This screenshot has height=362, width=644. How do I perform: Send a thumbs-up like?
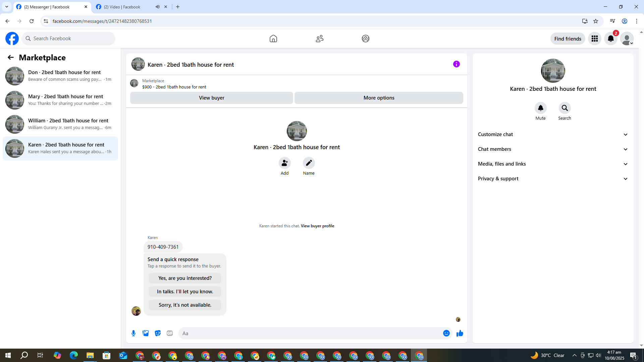click(x=460, y=333)
